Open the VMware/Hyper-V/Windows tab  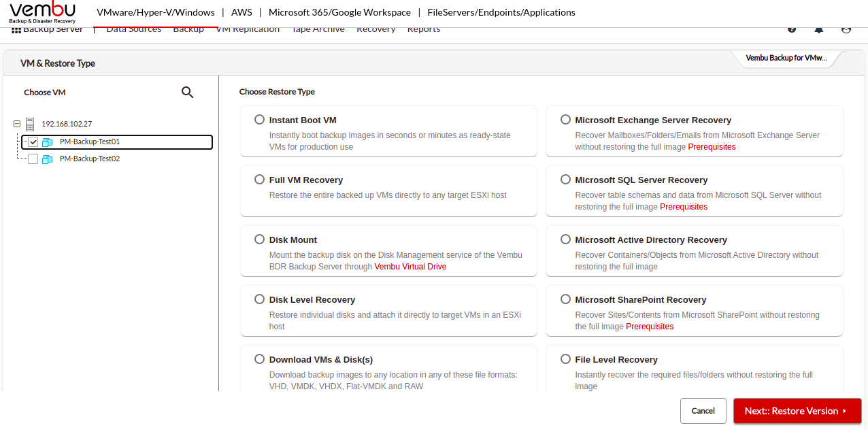pos(156,12)
